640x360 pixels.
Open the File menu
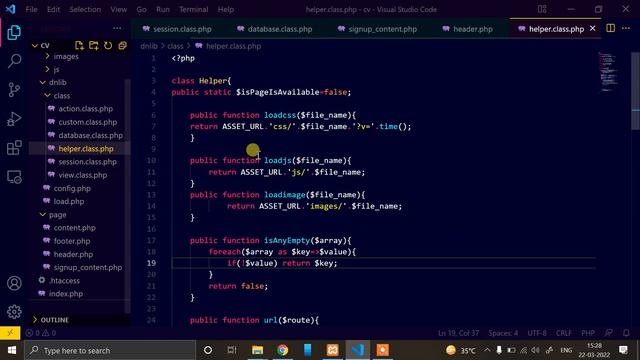coord(31,9)
